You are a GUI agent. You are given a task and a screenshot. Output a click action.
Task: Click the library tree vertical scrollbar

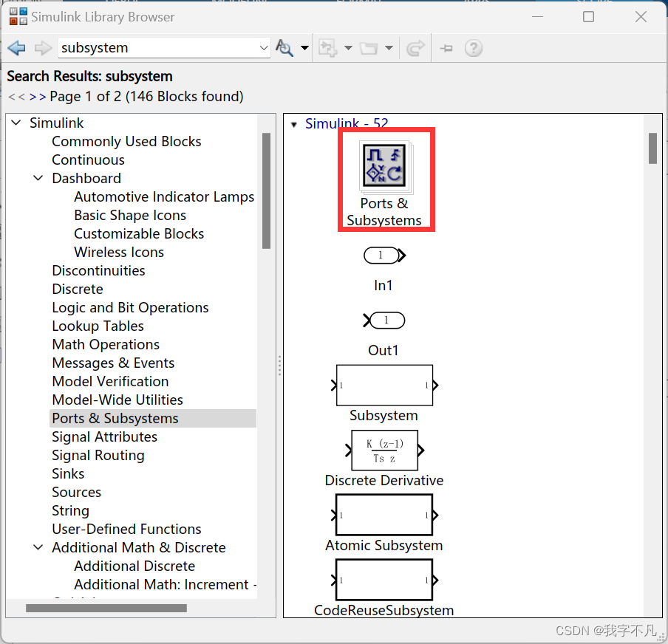click(x=266, y=191)
